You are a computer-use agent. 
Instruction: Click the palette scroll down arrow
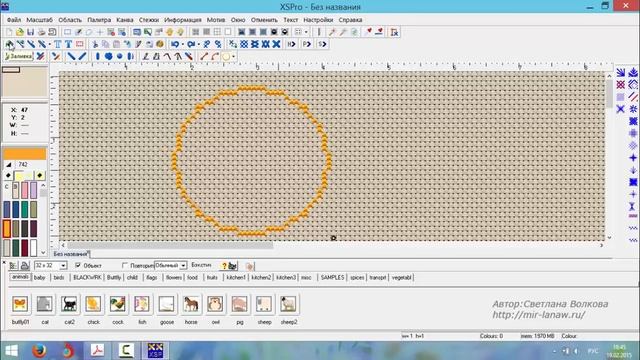tap(43, 253)
